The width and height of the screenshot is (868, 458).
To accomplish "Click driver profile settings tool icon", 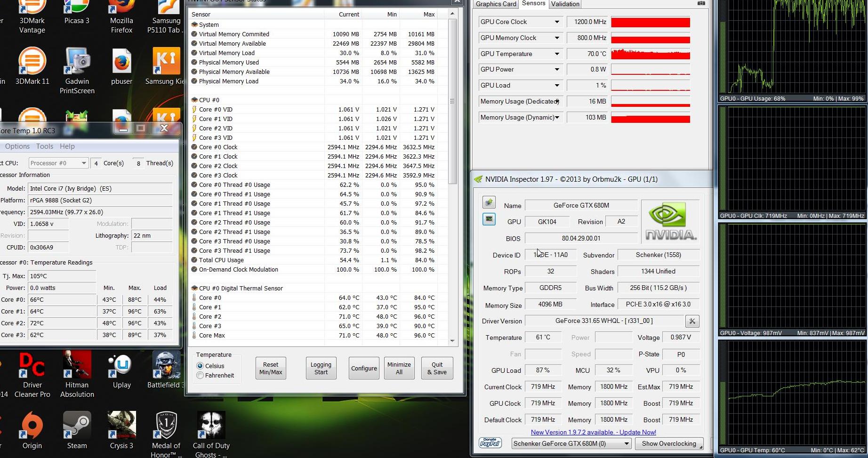I will tap(692, 321).
